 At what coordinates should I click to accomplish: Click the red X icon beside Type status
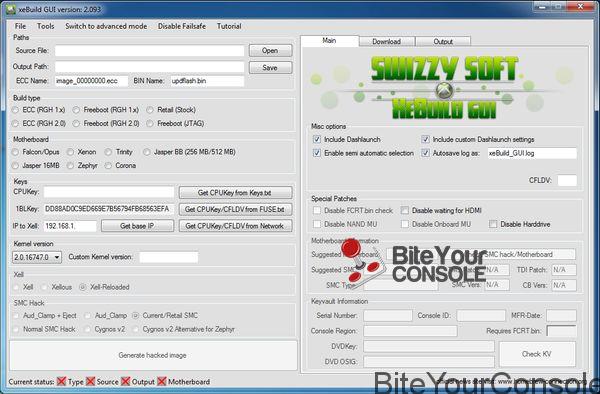click(61, 381)
